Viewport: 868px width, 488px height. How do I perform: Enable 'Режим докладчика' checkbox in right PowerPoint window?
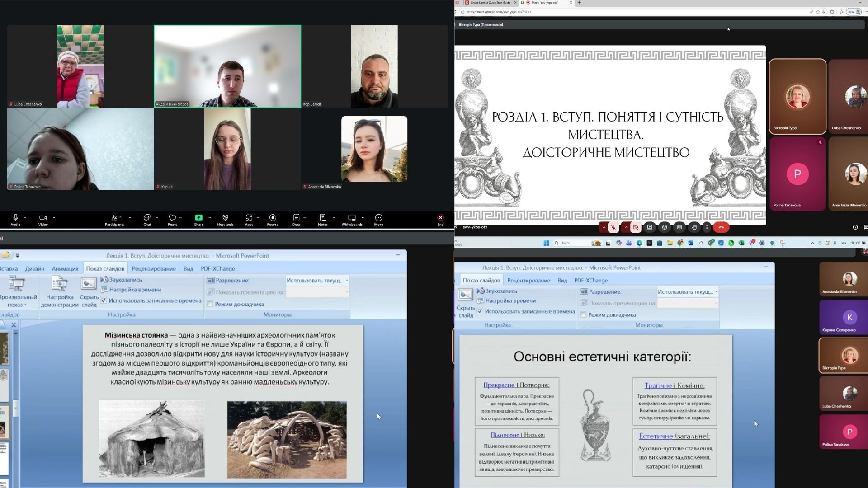tap(583, 315)
